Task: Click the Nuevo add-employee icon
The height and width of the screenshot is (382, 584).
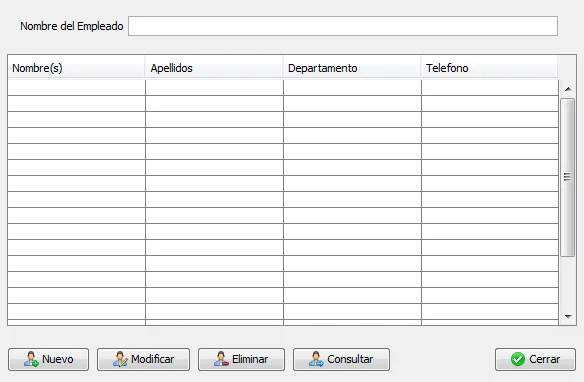Action: click(x=31, y=359)
